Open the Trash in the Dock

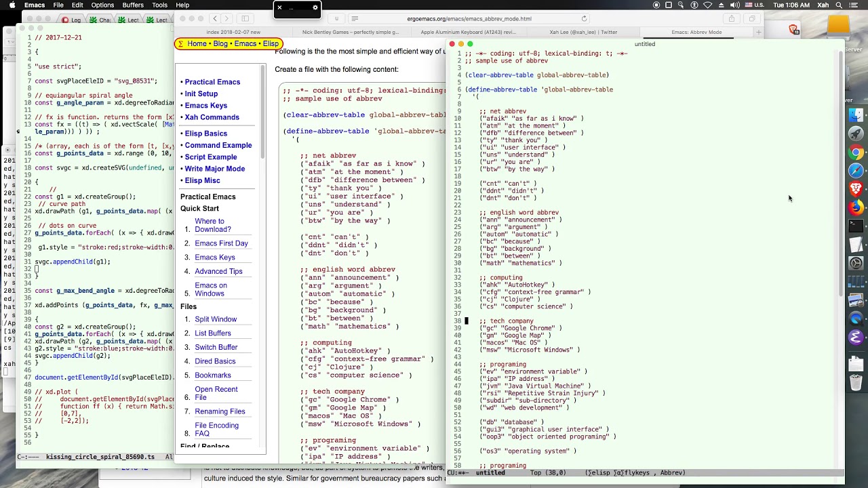point(856,383)
